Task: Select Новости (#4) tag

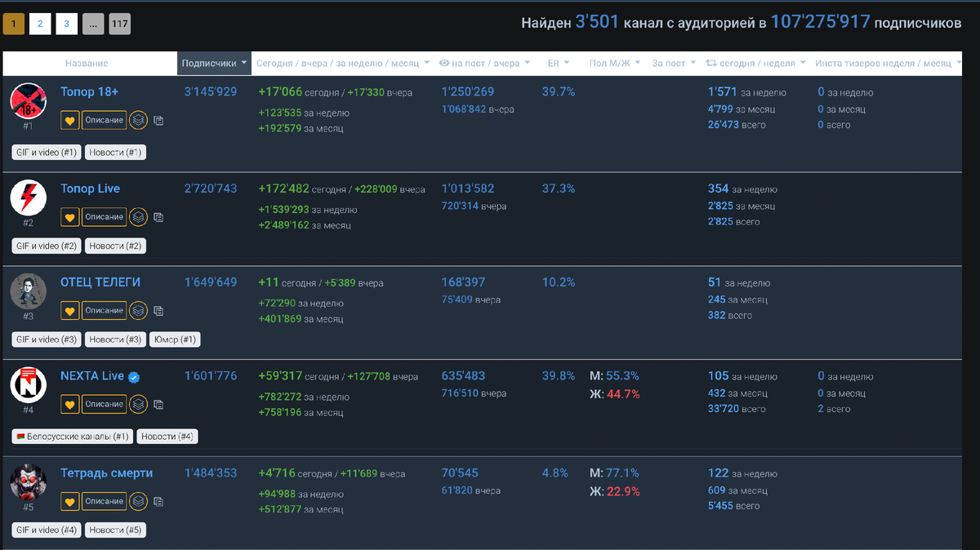Action: (x=167, y=437)
